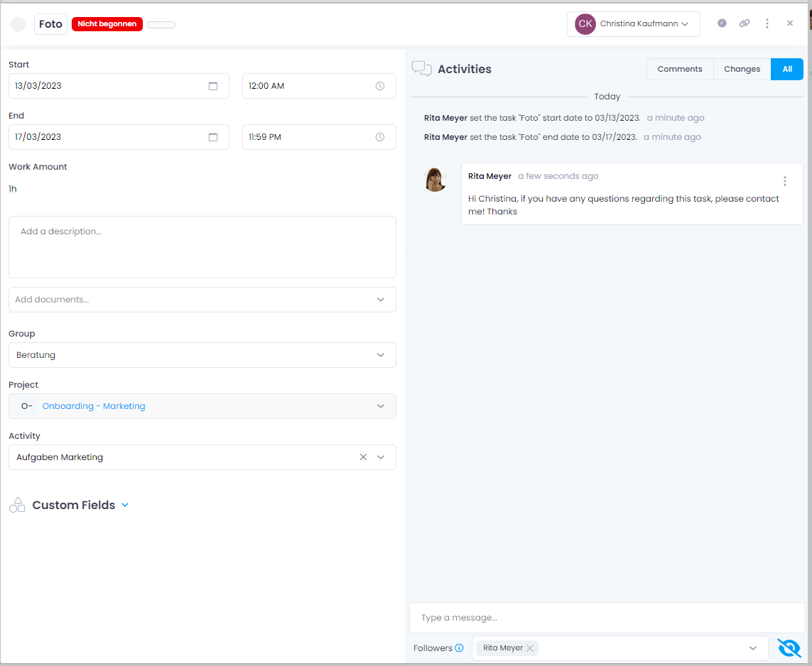Expand the Custom Fields section chevron
812x666 pixels.
pyautogui.click(x=125, y=505)
